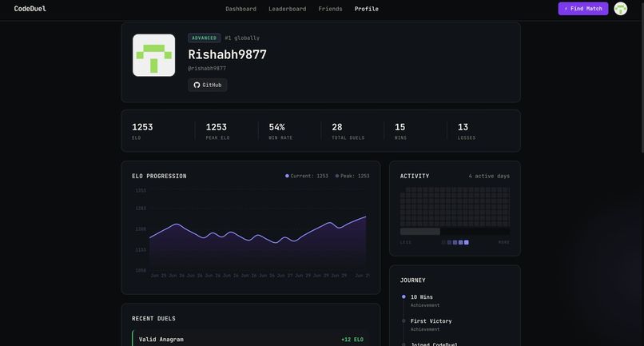Click the 13 losses stat
This screenshot has width=644, height=346.
point(467,131)
